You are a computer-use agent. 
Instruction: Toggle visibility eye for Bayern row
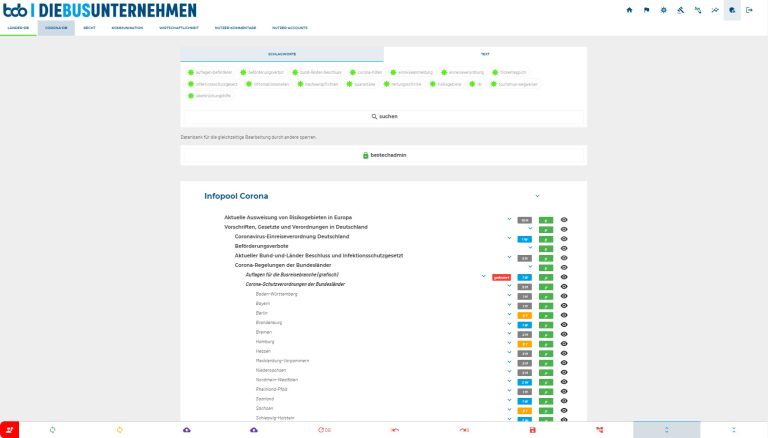point(565,304)
